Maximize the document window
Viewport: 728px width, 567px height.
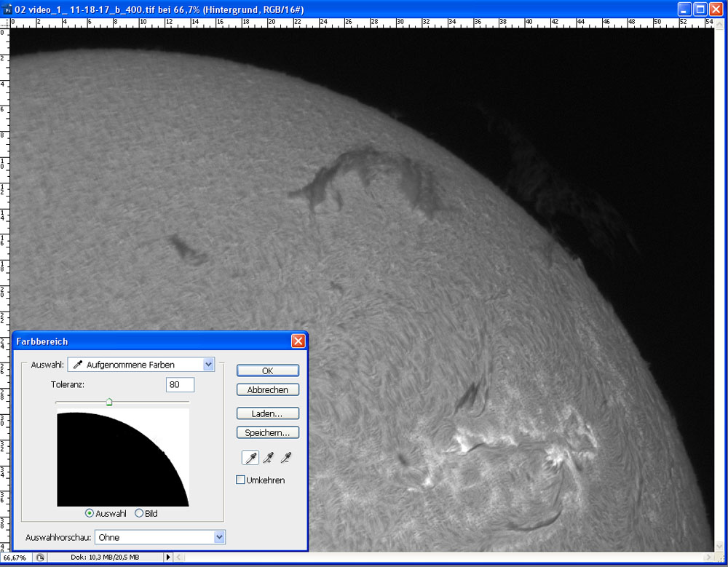point(700,9)
